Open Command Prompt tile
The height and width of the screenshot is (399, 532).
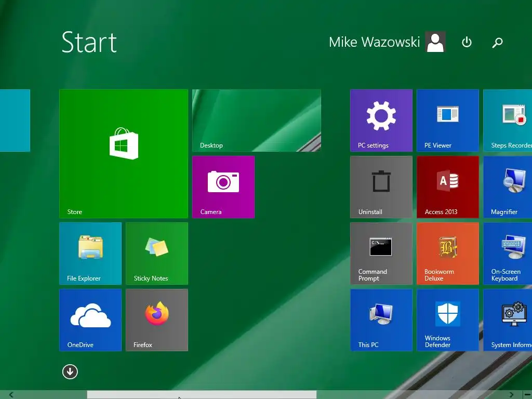click(381, 254)
